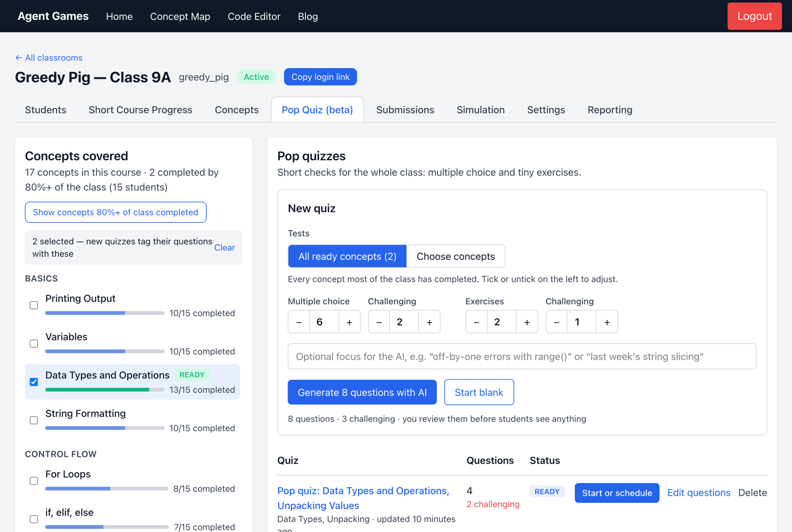The image size is (792, 532).
Task: Switch to the Concepts tab
Action: (237, 110)
